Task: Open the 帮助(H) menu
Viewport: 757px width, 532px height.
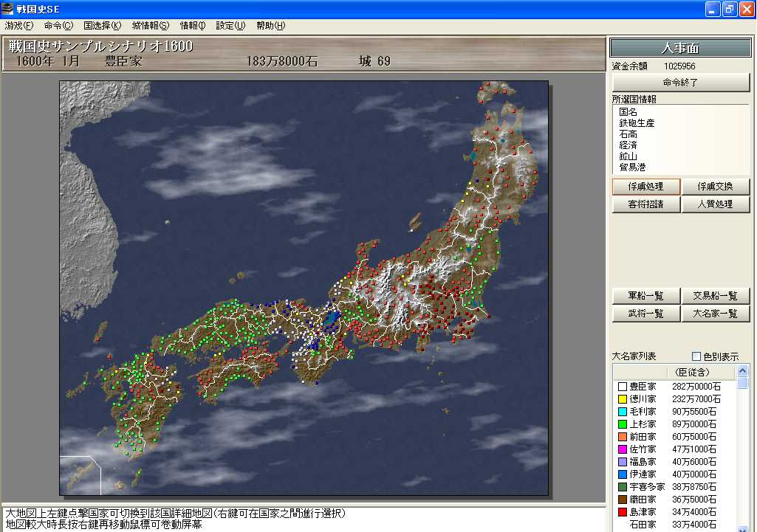Action: point(270,26)
